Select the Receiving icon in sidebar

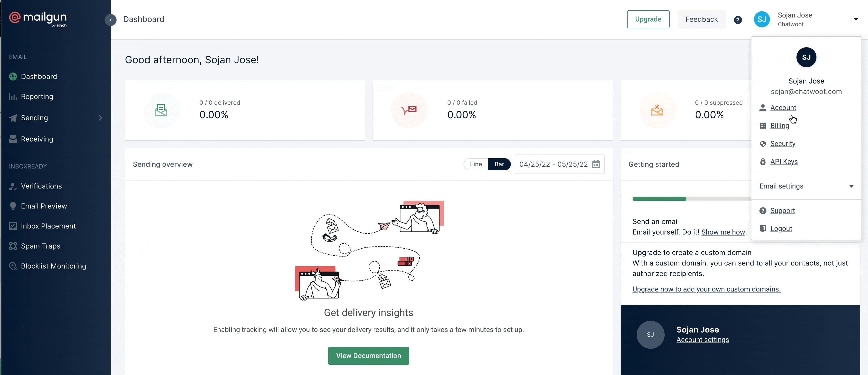[x=13, y=139]
